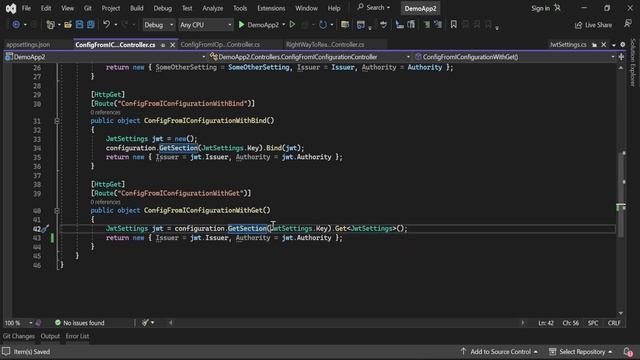Expand the DemoApp2 startup target dropdown arrow
The image size is (640, 360).
coord(284,25)
